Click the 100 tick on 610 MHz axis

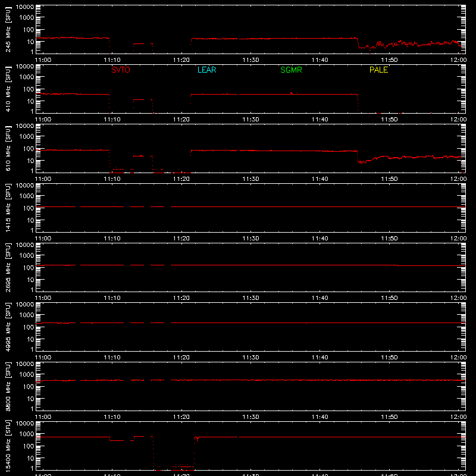click(x=29, y=149)
